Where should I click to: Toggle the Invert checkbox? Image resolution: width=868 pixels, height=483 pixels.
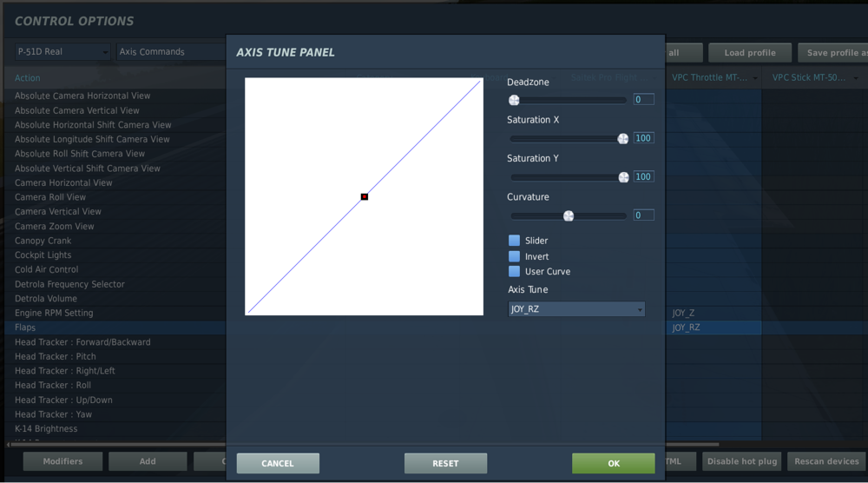(x=514, y=256)
